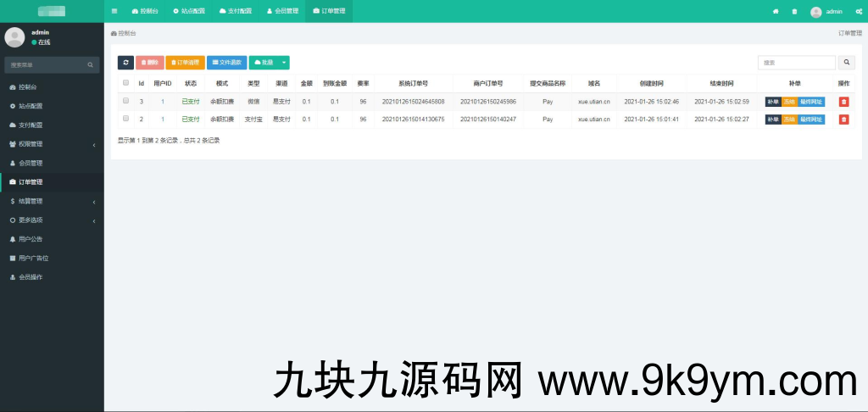
Task: Expand the 结算管理 sidebar menu
Action: pyautogui.click(x=51, y=201)
